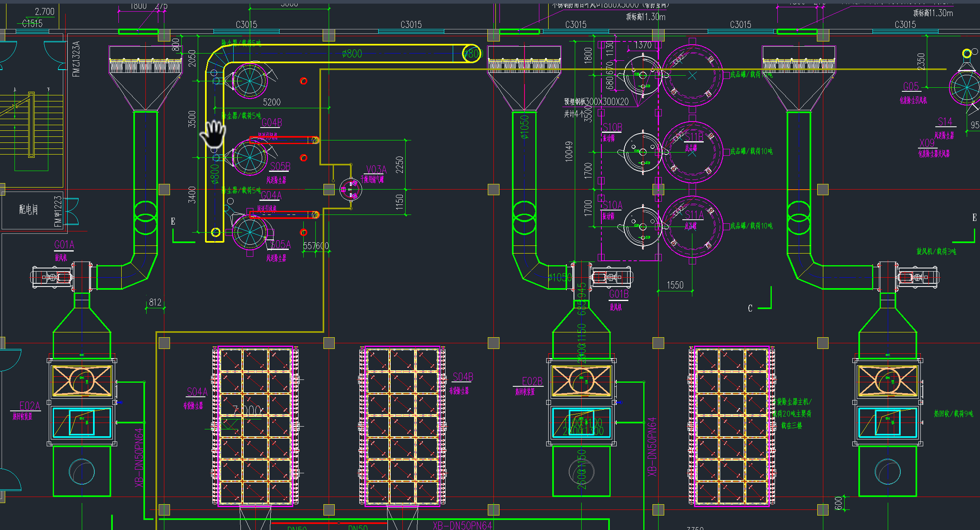Click the V03A tag text
The height and width of the screenshot is (530, 980).
click(376, 169)
